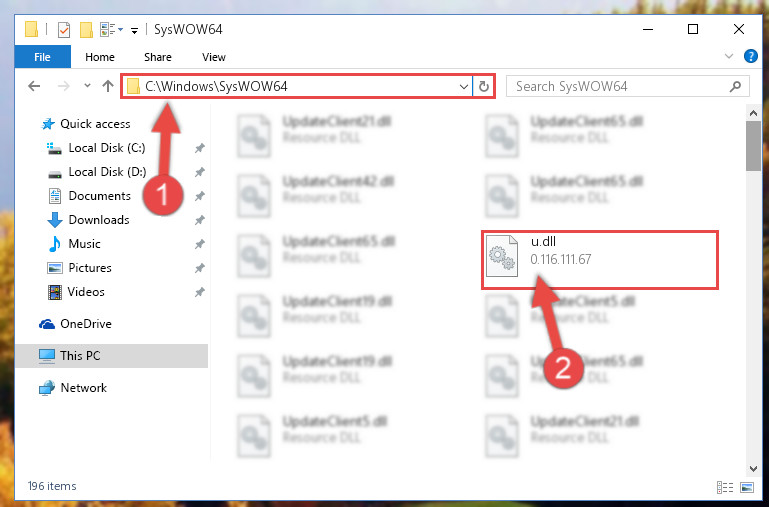
Task: Open the View ribbon tab
Action: 214,57
